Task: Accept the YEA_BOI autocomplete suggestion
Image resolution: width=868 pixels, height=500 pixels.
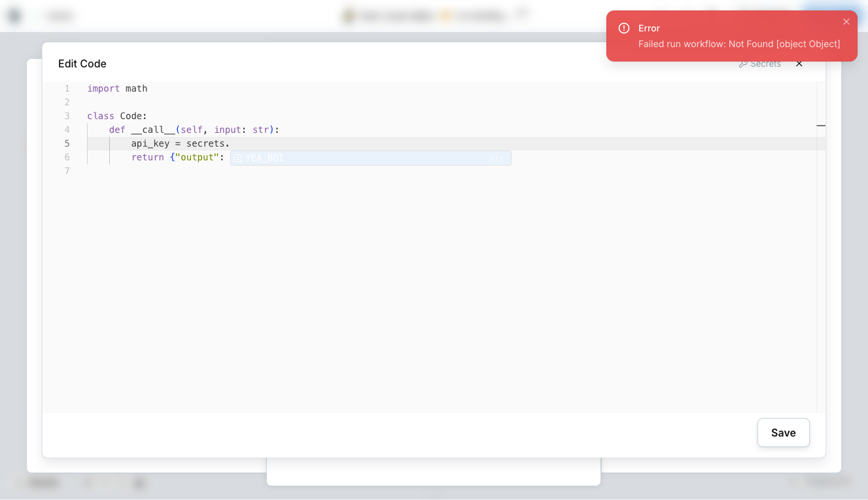Action: point(370,158)
